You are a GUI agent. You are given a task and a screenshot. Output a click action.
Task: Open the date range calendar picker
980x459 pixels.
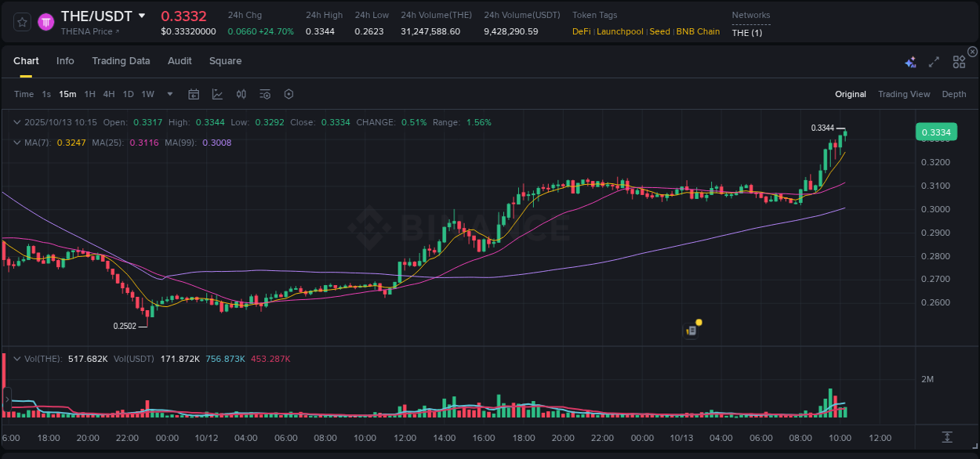(194, 94)
